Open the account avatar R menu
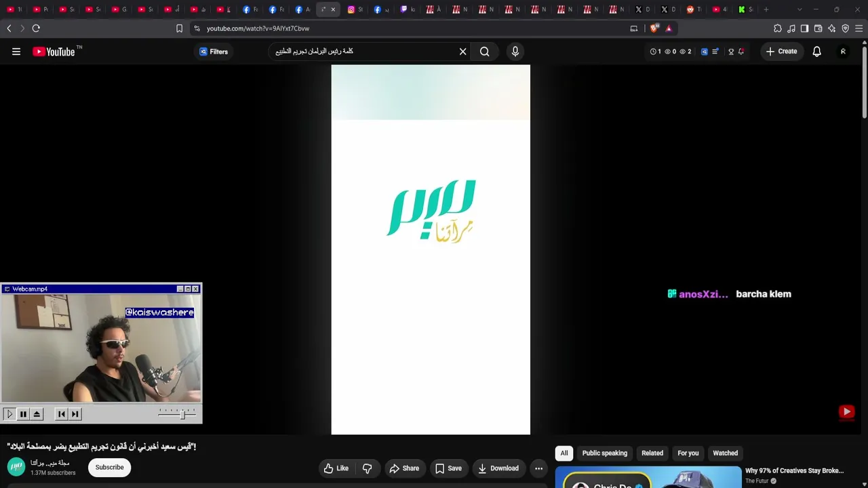Screen dimensions: 868x488 click(843, 52)
